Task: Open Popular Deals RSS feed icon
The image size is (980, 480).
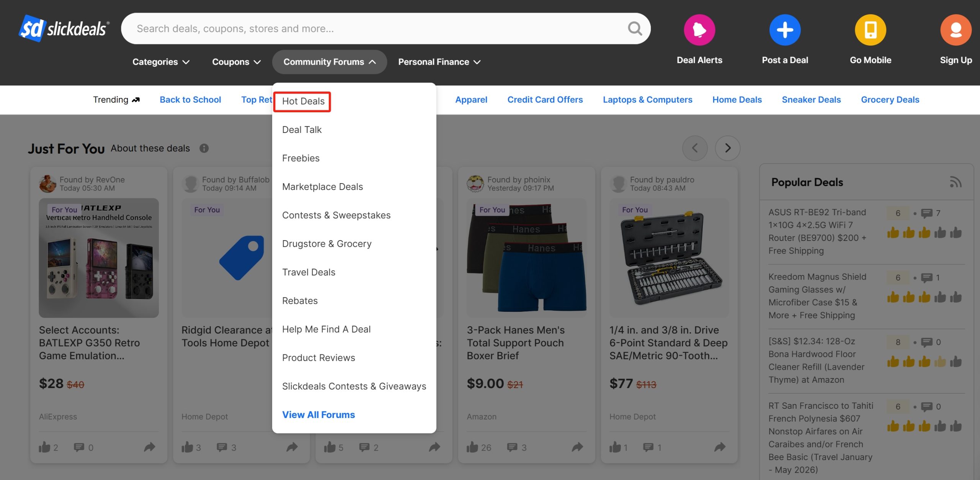Action: pyautogui.click(x=955, y=182)
